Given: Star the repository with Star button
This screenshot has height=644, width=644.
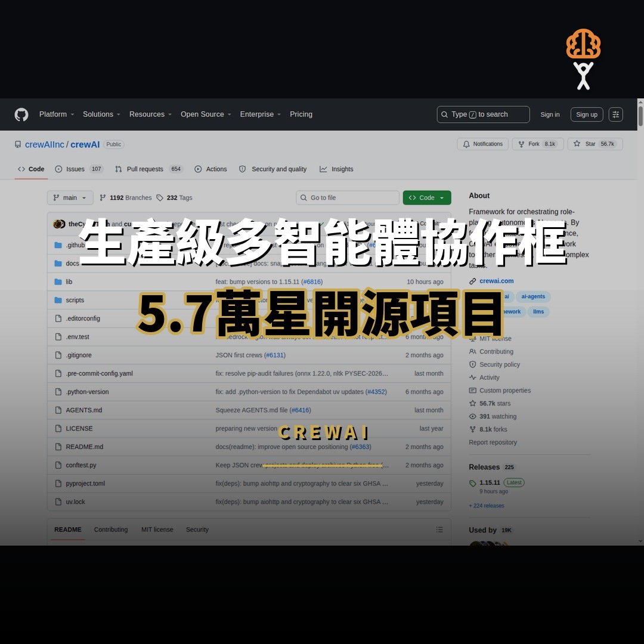Looking at the screenshot, I should (595, 144).
